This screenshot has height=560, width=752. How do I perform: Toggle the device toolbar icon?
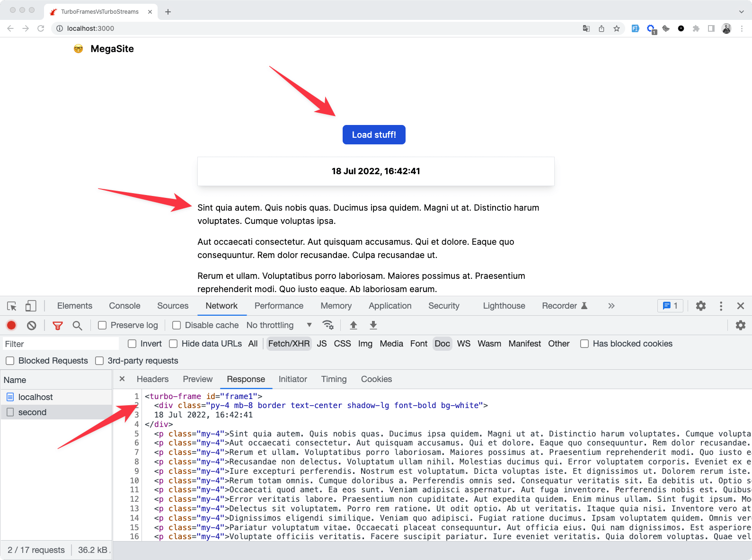pyautogui.click(x=31, y=306)
